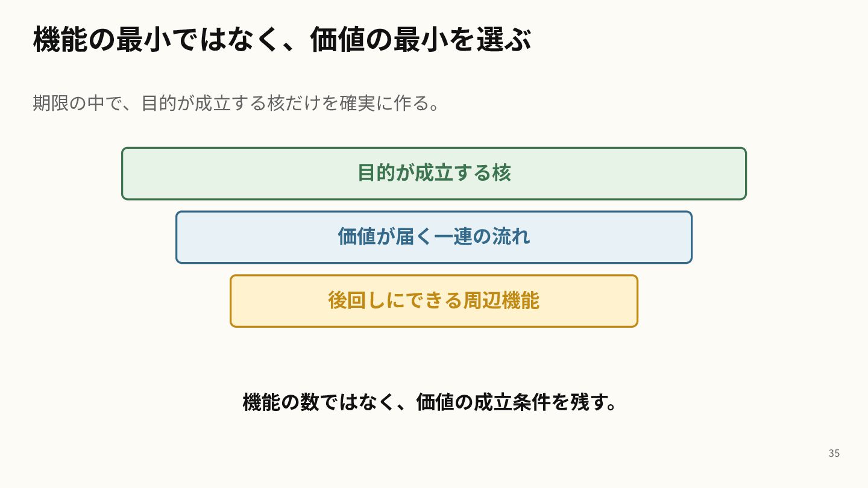Click the word 価値 in blue box
868x488 pixels.
[x=357, y=236]
